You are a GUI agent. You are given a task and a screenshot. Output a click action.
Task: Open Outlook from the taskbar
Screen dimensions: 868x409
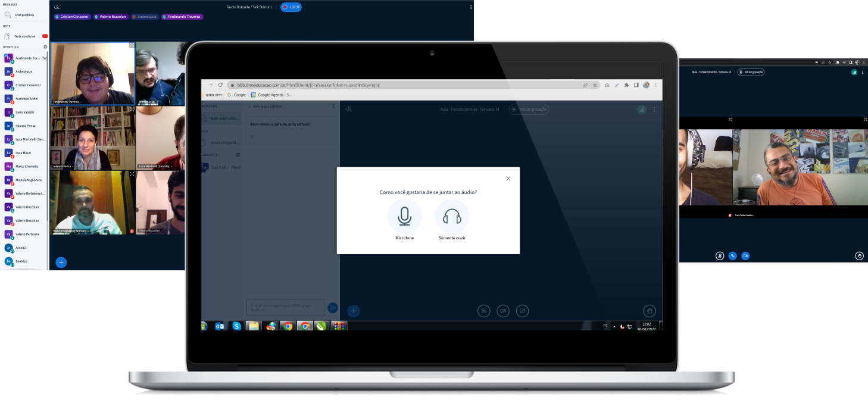point(220,326)
